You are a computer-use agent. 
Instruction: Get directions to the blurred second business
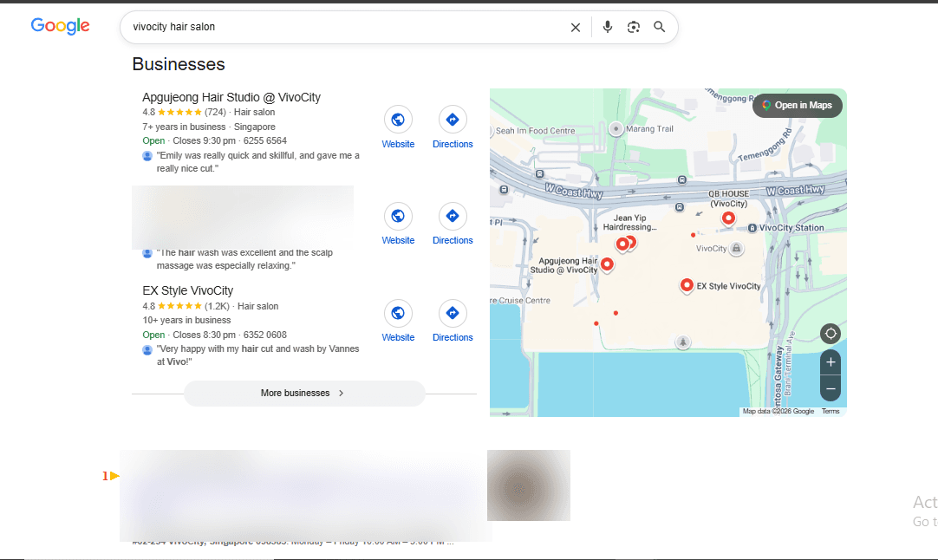pos(453,216)
